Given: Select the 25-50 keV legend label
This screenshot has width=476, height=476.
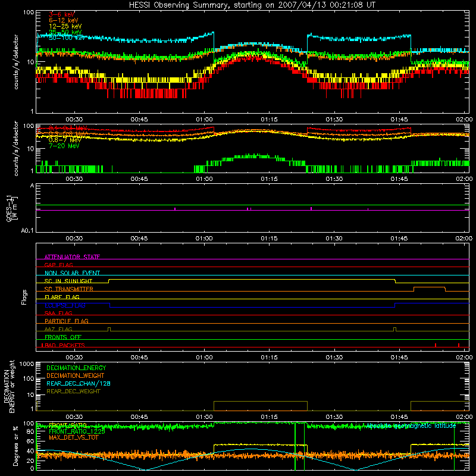Looking at the screenshot, I should [x=65, y=32].
